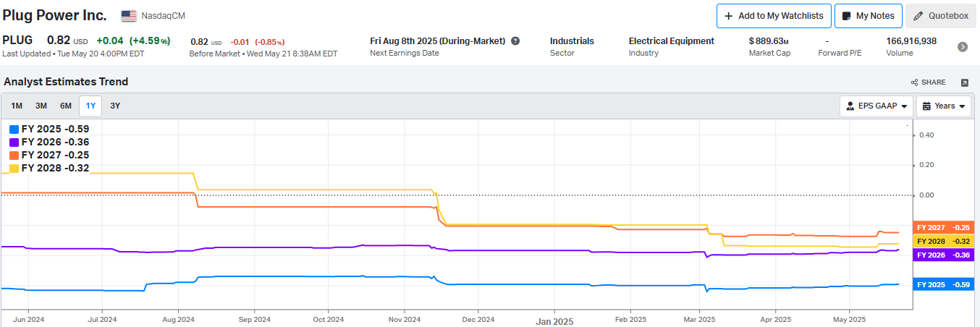Toggle the FY 2028 yellow legend swatch
The width and height of the screenshot is (980, 327).
(14, 169)
